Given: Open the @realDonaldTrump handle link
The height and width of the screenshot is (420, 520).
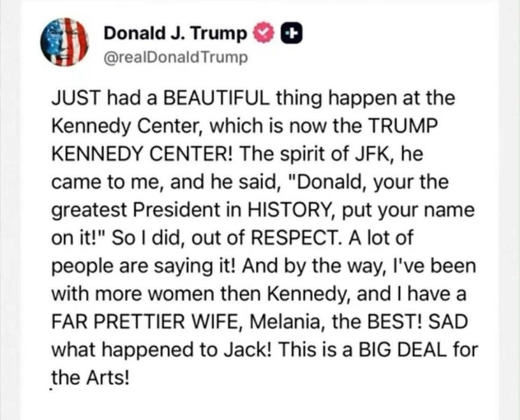Looking at the screenshot, I should coord(175,58).
